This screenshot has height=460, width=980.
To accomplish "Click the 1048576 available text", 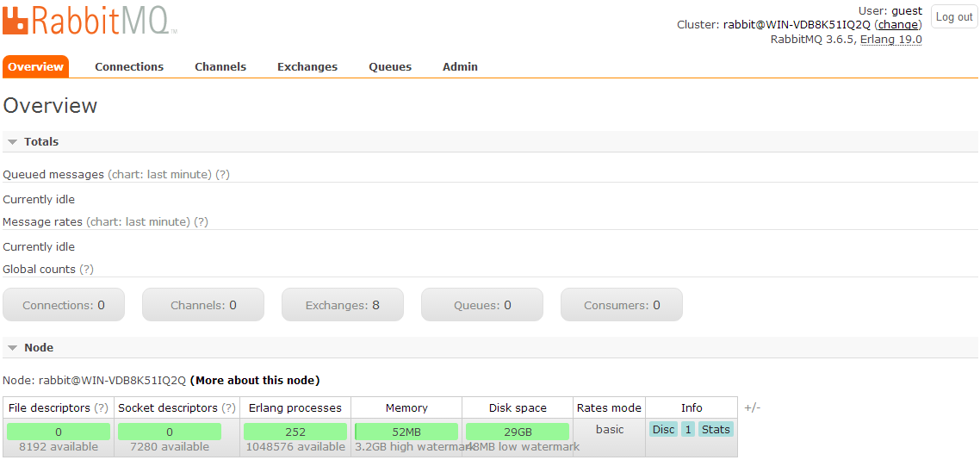I will (295, 447).
